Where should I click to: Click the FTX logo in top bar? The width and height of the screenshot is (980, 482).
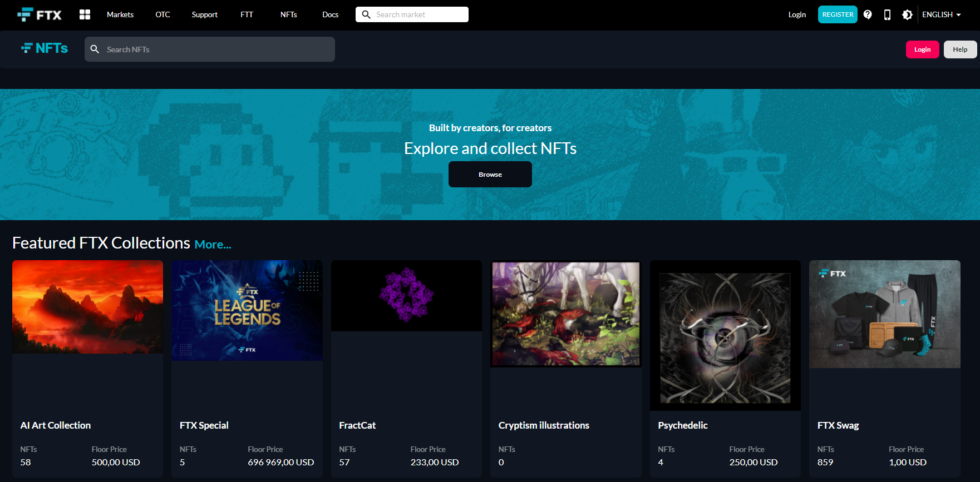(x=40, y=14)
